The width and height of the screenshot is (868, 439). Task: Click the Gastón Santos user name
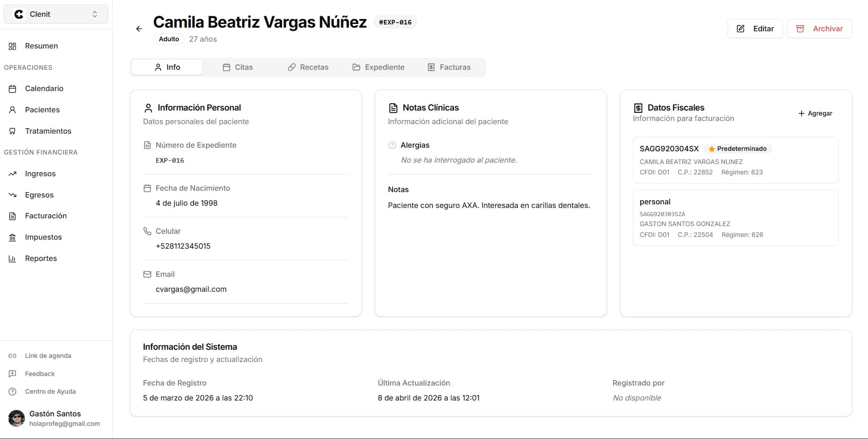tap(55, 414)
